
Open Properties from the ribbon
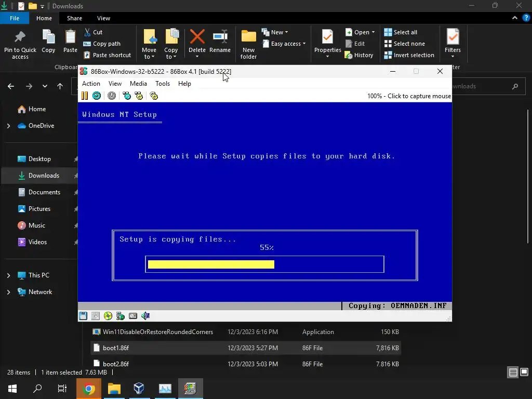tap(327, 44)
